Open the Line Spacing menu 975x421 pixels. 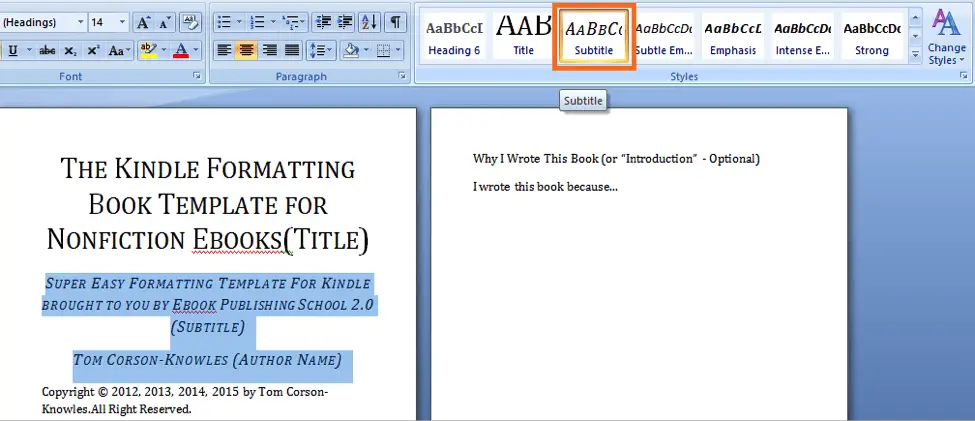pos(321,50)
